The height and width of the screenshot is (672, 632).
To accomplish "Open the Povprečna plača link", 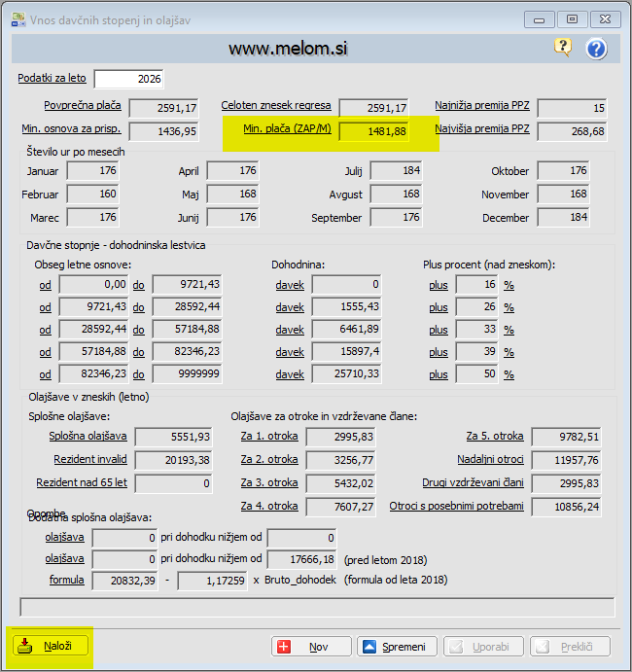I will coord(82,105).
